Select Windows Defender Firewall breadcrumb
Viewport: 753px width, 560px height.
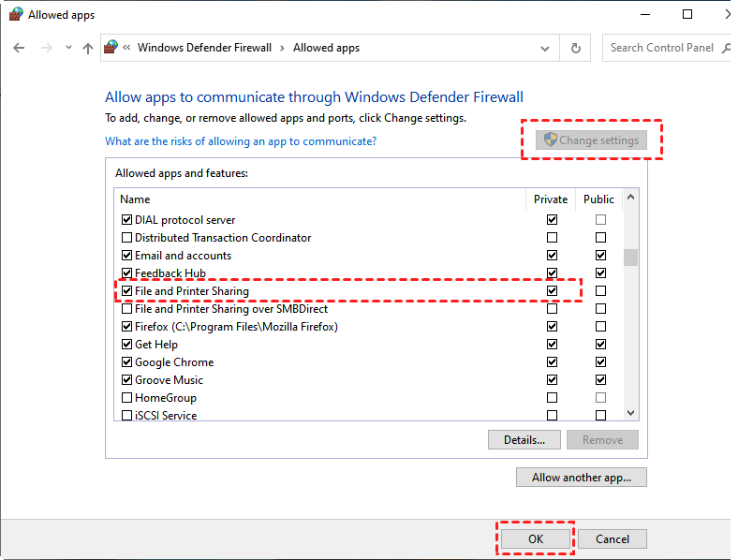tap(204, 48)
